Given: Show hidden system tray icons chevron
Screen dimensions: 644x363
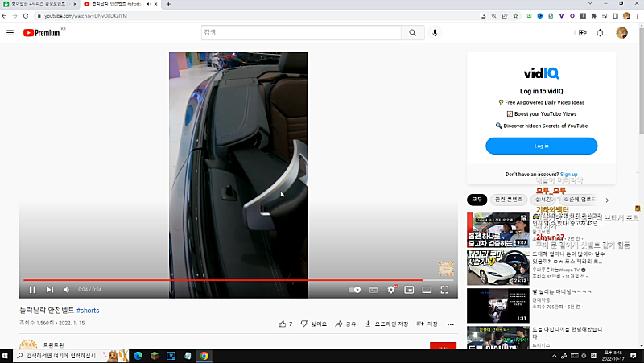Looking at the screenshot, I should [554, 356].
